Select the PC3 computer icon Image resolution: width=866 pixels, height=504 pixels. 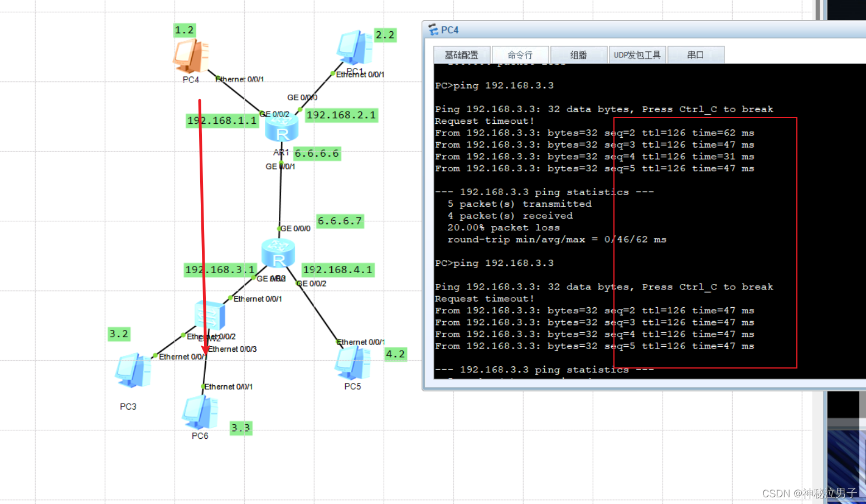tap(133, 370)
